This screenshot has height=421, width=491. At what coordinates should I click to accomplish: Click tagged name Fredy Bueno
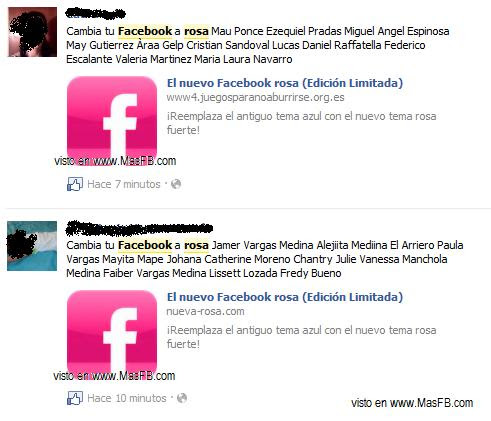click(x=311, y=273)
